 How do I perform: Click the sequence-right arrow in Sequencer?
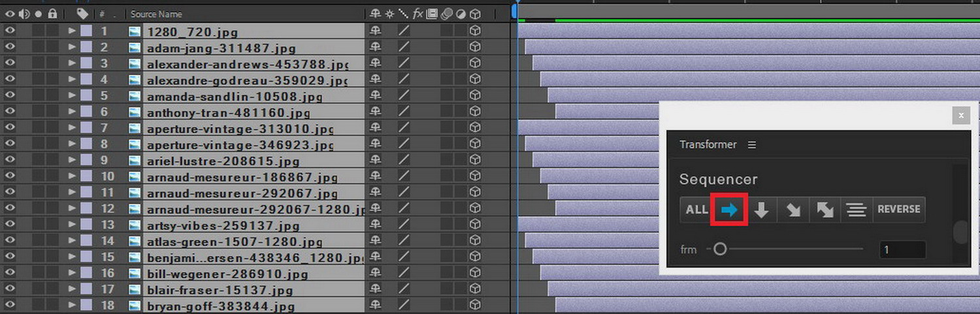tap(728, 210)
